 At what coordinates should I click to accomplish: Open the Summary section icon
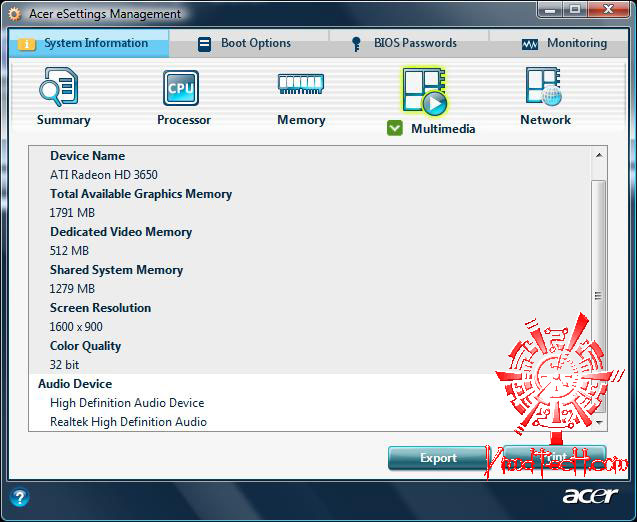click(59, 87)
